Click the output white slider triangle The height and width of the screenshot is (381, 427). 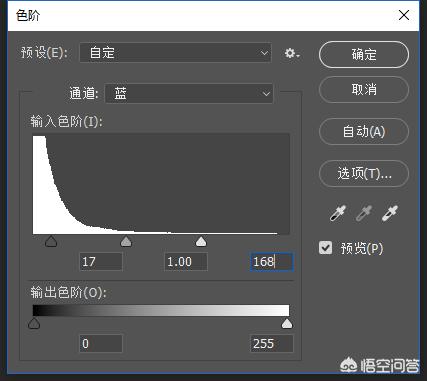pos(287,323)
